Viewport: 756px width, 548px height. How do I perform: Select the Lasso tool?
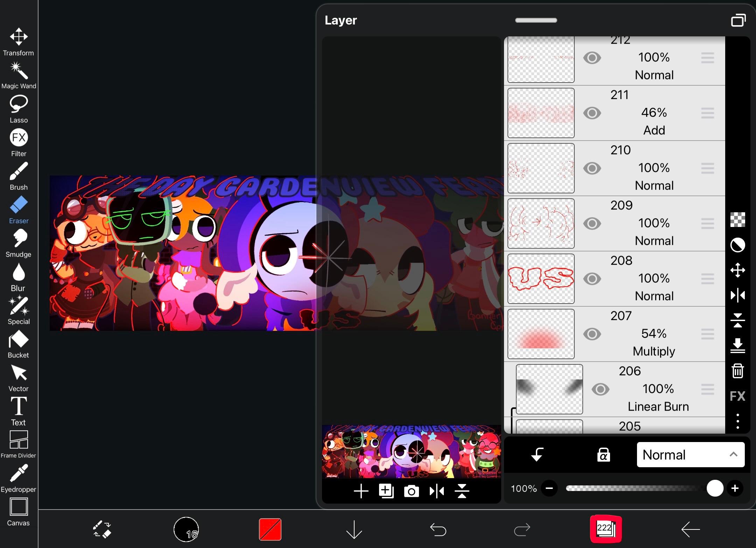pos(19,109)
